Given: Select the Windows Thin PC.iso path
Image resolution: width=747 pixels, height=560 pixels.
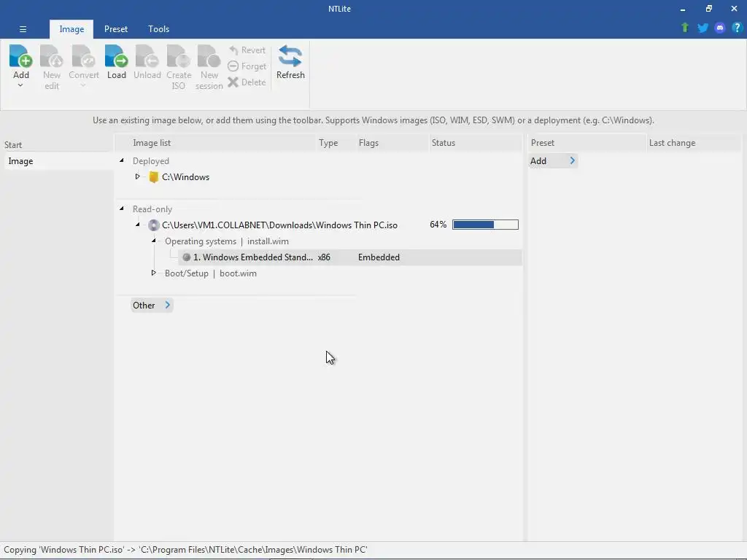Looking at the screenshot, I should (x=279, y=225).
